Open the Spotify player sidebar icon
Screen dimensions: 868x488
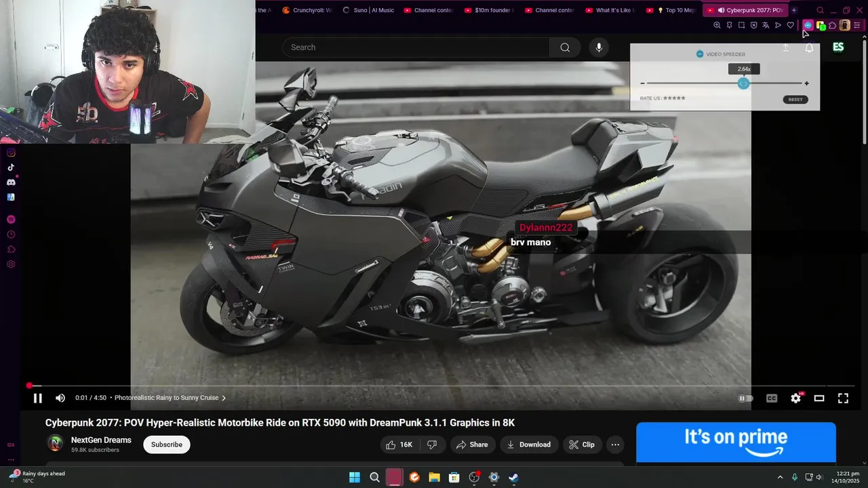[11, 220]
